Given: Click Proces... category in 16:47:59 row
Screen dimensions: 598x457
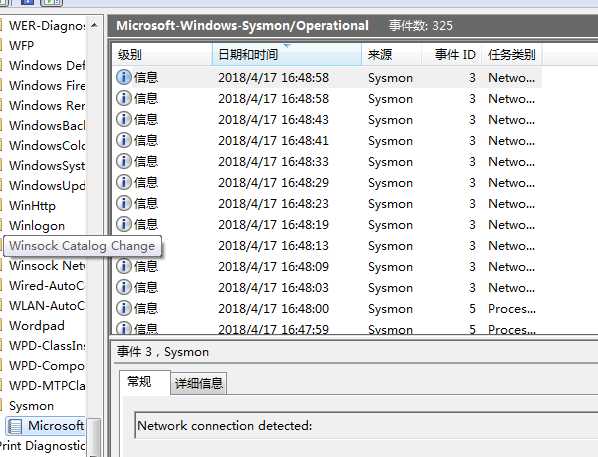Looking at the screenshot, I should click(x=512, y=329).
